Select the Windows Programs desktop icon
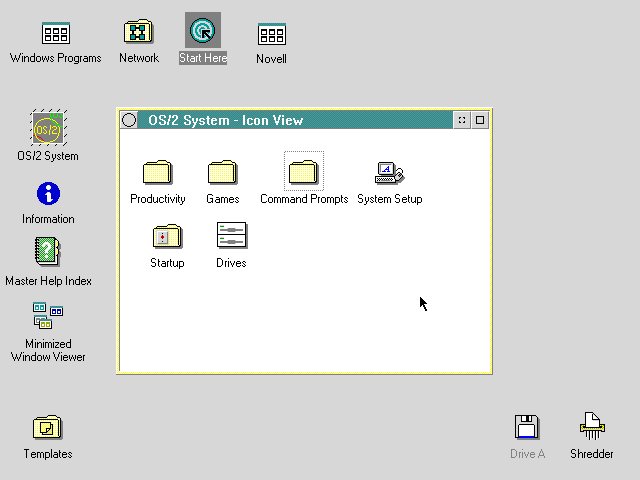 56,33
